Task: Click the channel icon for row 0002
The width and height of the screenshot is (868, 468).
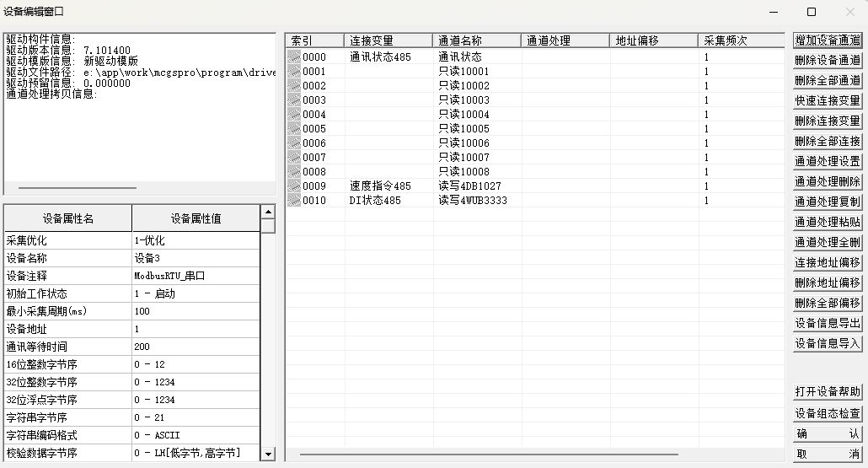Action: click(x=294, y=85)
